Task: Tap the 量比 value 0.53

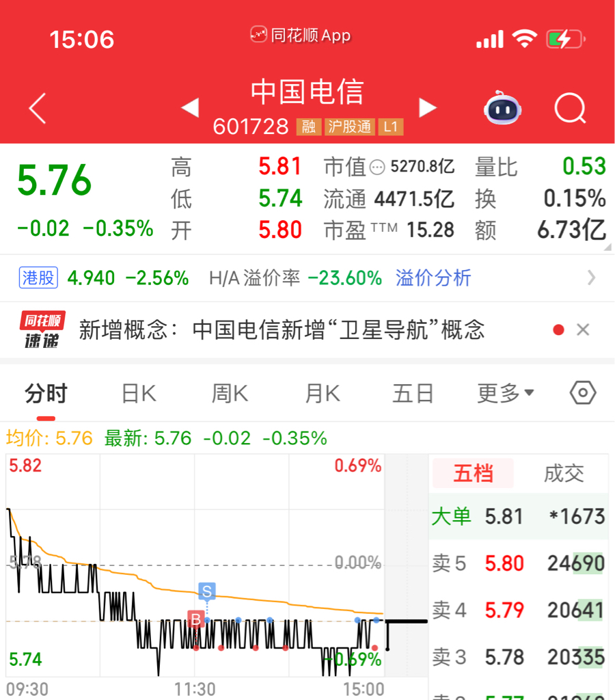Action: tap(584, 167)
